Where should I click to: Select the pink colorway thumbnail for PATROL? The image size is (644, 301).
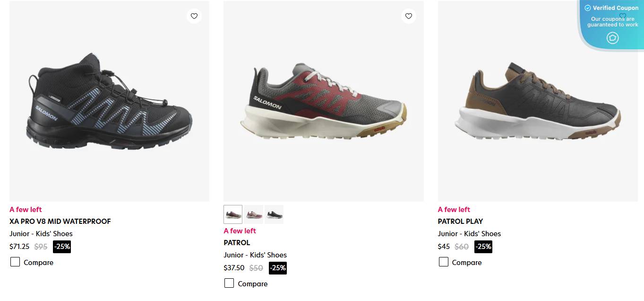point(253,214)
